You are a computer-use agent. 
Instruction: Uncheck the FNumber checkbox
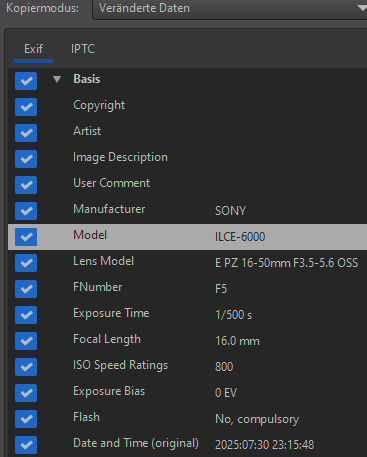point(26,289)
